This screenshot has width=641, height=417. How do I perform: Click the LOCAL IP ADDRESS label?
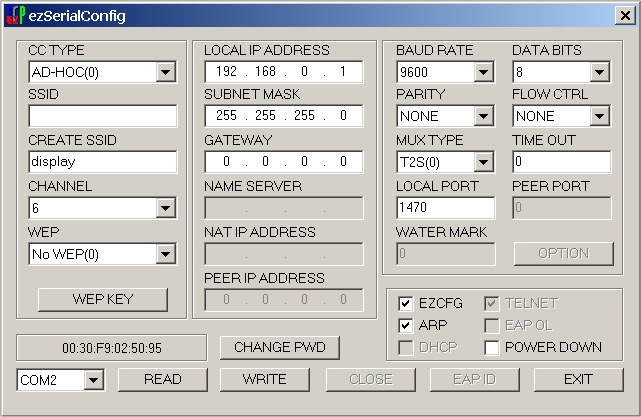point(267,50)
